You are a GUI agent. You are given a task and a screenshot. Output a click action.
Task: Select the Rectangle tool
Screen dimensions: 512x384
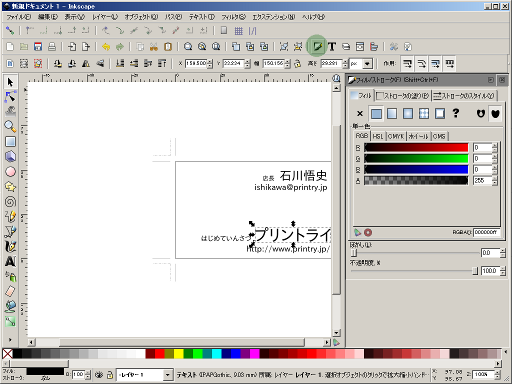[10, 142]
